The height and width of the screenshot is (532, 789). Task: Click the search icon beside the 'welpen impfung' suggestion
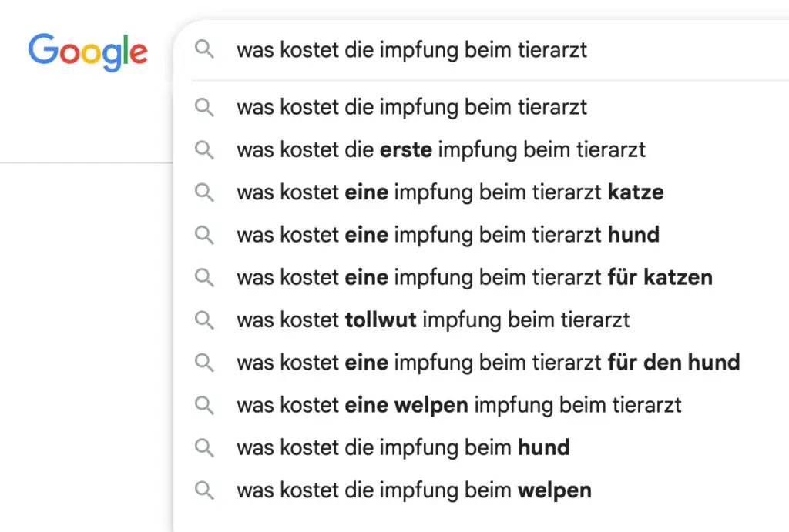(x=204, y=404)
